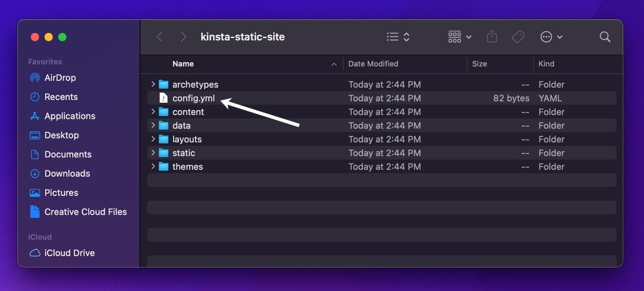
Task: Expand the content folder disclosure triangle
Action: 153,112
